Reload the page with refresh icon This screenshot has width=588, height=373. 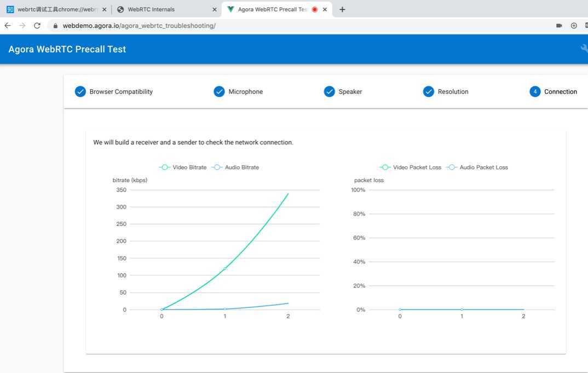[37, 26]
